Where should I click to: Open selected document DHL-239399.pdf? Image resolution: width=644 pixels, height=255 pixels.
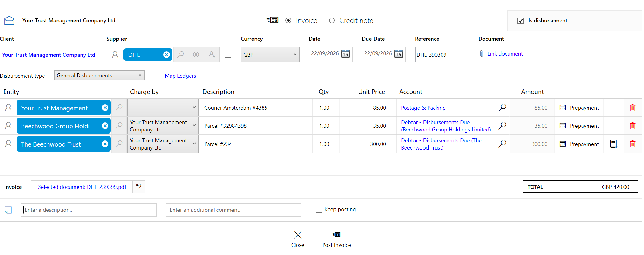click(x=82, y=187)
